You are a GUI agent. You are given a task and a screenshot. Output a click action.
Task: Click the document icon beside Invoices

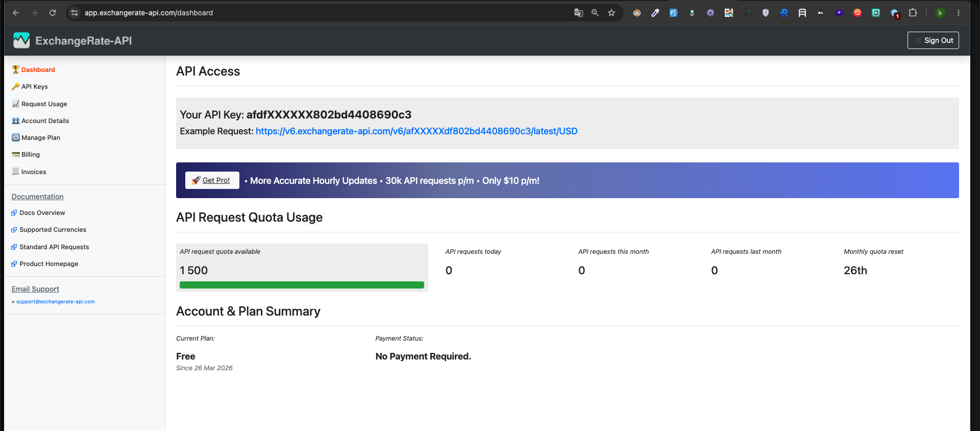pyautogui.click(x=16, y=172)
